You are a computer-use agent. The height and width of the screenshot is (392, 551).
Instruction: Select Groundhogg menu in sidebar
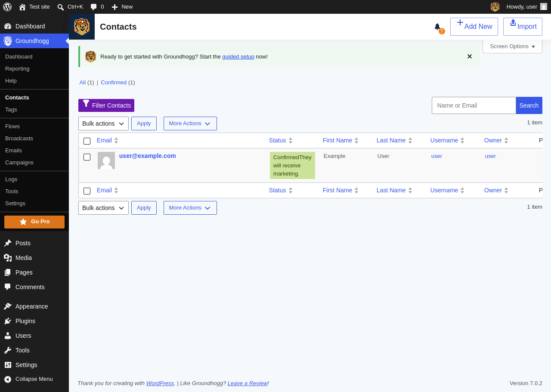click(x=34, y=41)
